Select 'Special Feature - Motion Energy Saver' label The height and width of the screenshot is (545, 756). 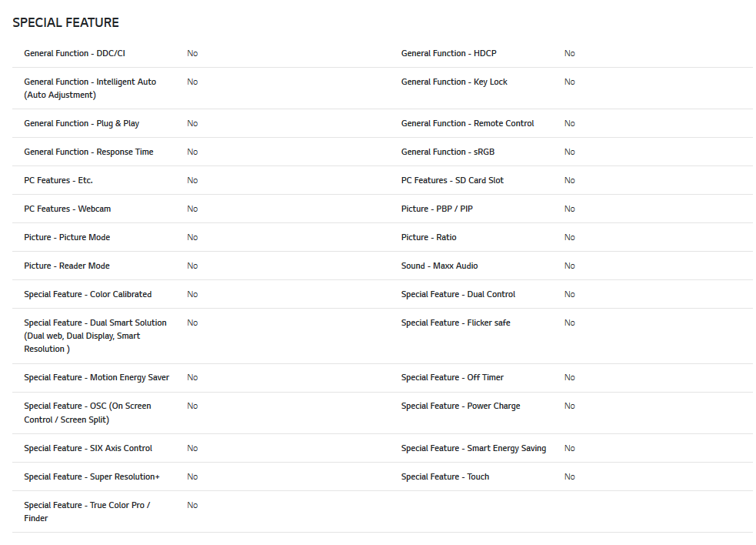click(97, 378)
